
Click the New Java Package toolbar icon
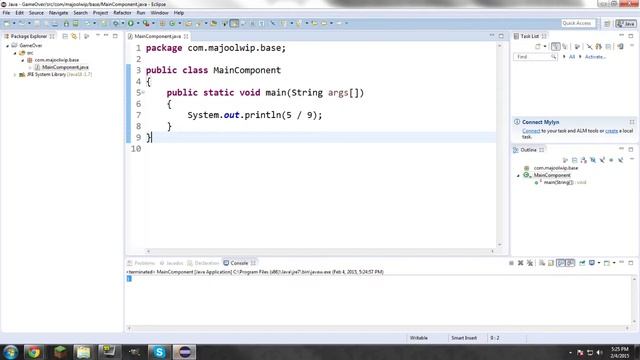162,23
